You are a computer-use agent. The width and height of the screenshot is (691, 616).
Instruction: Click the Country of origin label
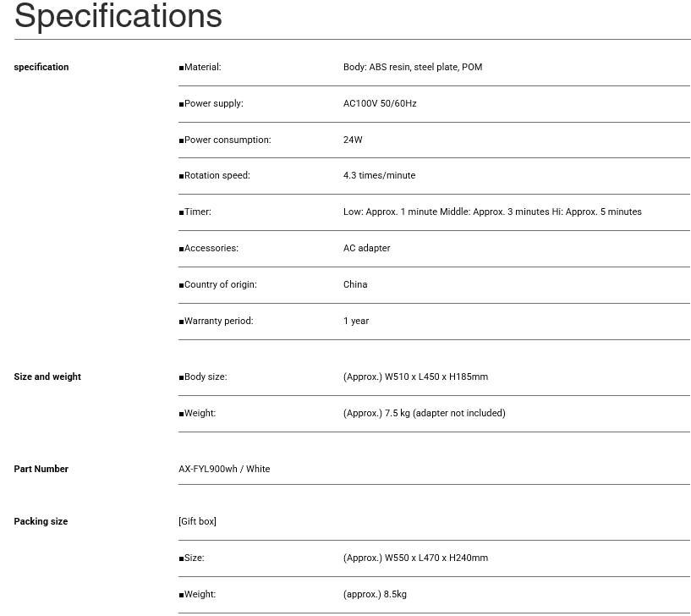[x=218, y=284]
